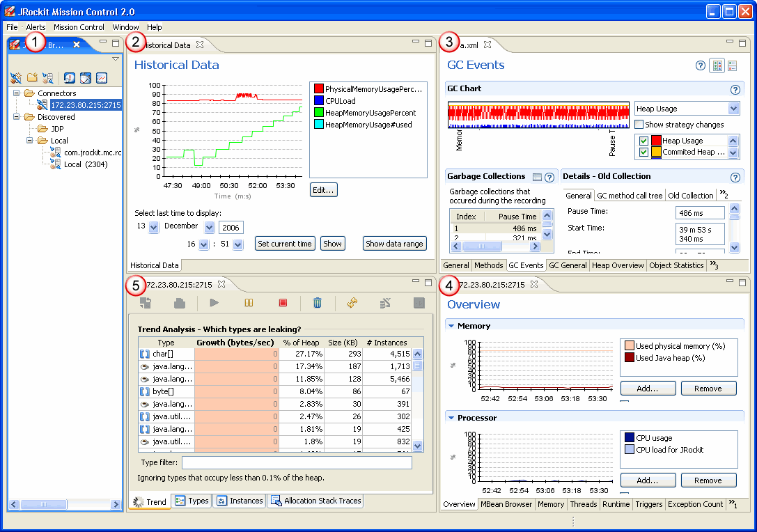The width and height of the screenshot is (757, 532).
Task: Collapse the Local folder in tree
Action: [29, 140]
